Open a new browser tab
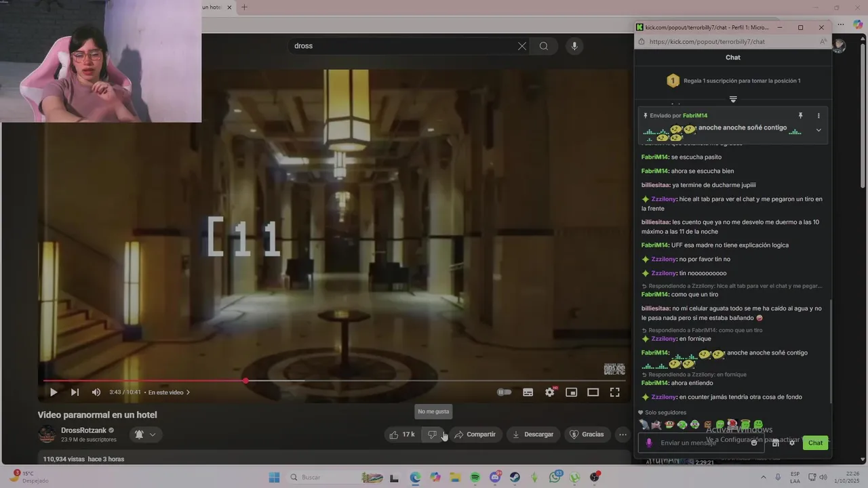 click(244, 7)
